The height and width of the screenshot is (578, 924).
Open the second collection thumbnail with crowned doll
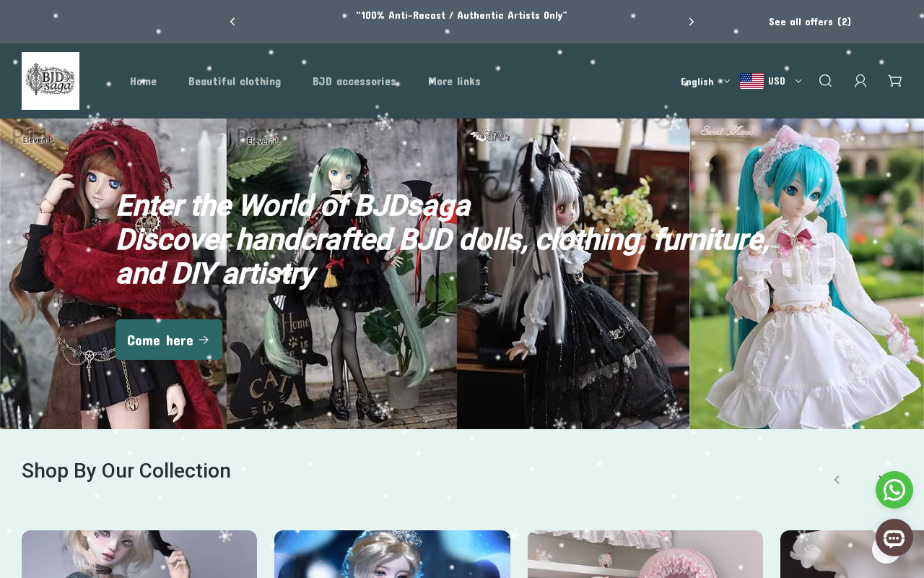click(x=392, y=554)
